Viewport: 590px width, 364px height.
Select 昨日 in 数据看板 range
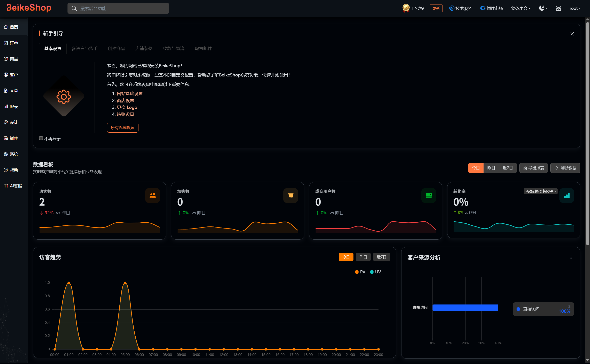(491, 168)
